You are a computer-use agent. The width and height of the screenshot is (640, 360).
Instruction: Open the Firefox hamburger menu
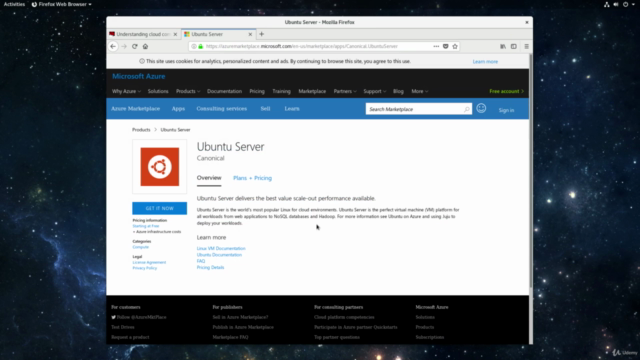[527, 47]
